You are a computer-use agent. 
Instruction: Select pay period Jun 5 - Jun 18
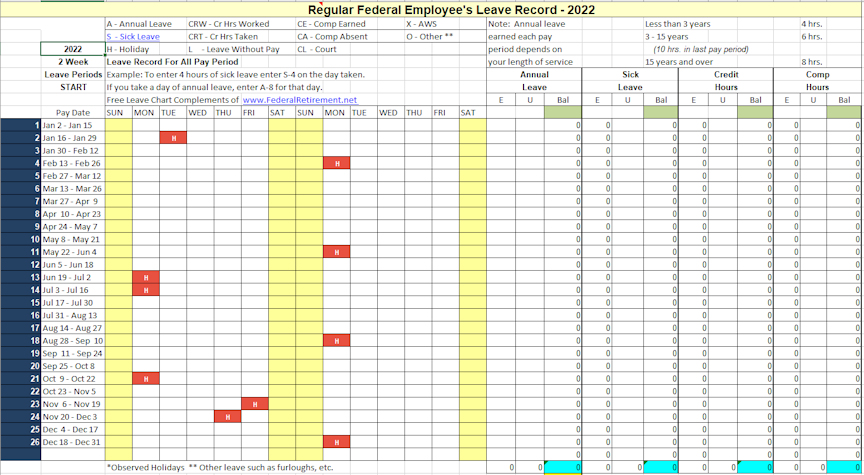point(73,265)
